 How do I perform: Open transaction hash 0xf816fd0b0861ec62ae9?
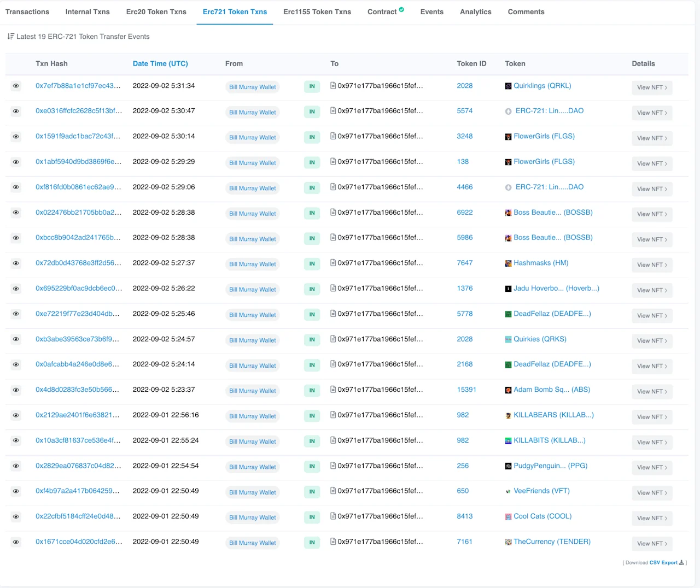(78, 187)
